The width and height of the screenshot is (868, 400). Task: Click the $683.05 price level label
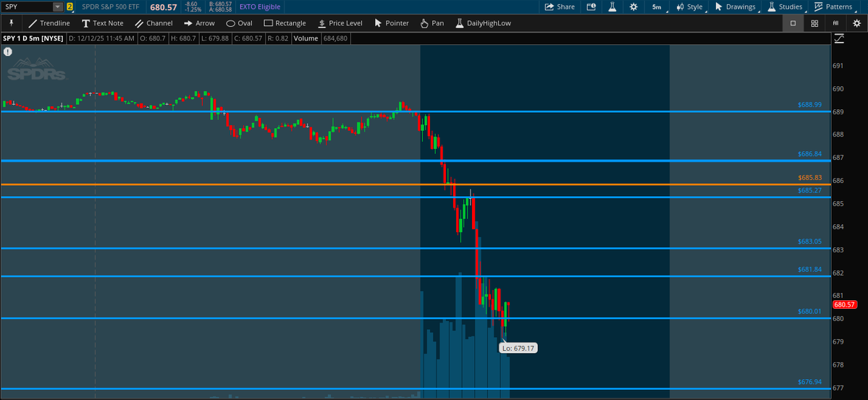[x=809, y=241]
